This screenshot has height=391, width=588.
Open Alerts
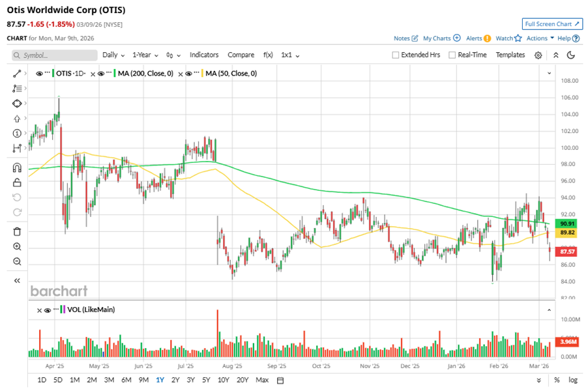(x=478, y=38)
